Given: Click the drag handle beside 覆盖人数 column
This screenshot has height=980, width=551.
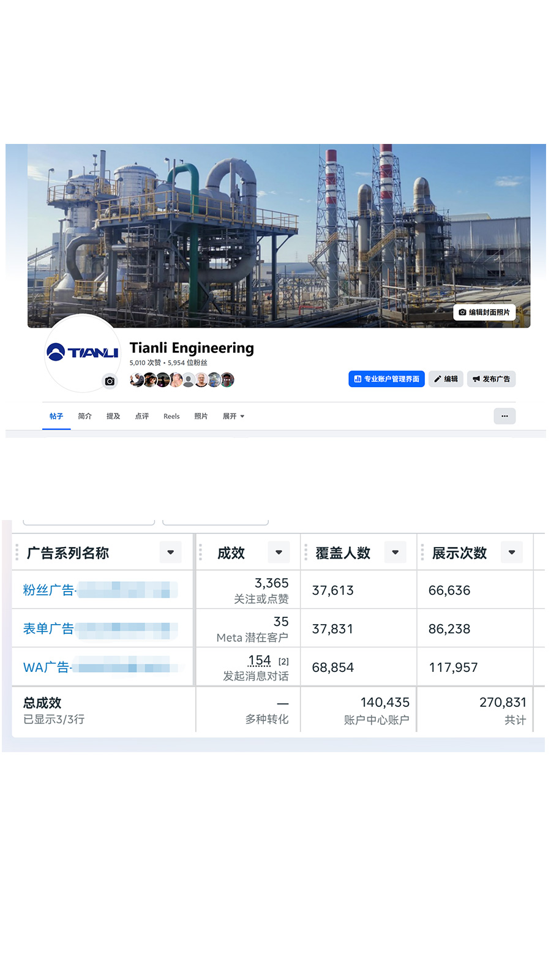Looking at the screenshot, I should click(305, 552).
